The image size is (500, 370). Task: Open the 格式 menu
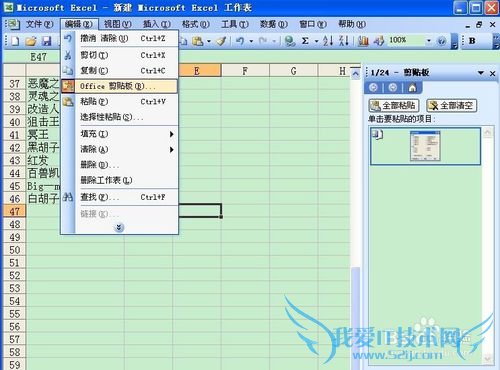click(x=195, y=24)
